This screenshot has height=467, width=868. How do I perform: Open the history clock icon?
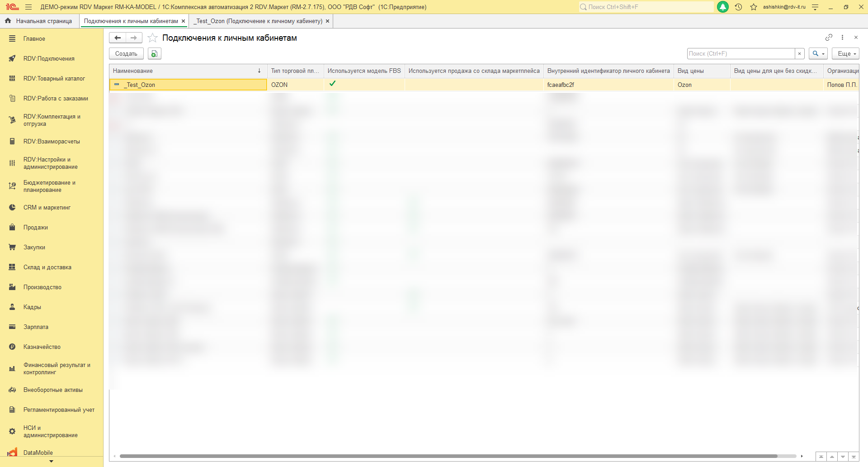(x=738, y=7)
